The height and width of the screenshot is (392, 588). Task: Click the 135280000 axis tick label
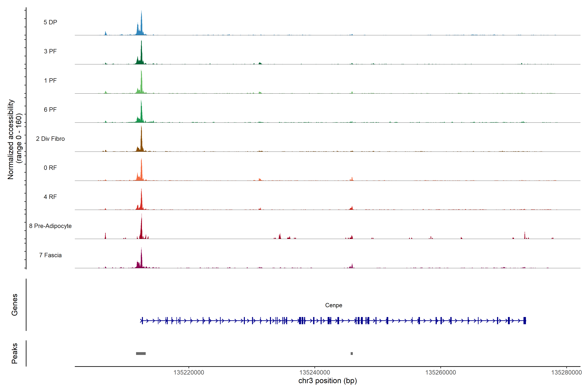(x=566, y=373)
